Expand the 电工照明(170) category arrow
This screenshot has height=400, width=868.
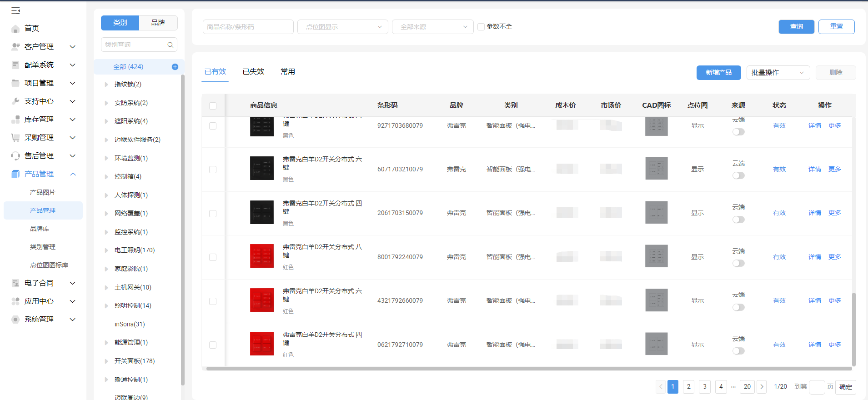click(106, 250)
